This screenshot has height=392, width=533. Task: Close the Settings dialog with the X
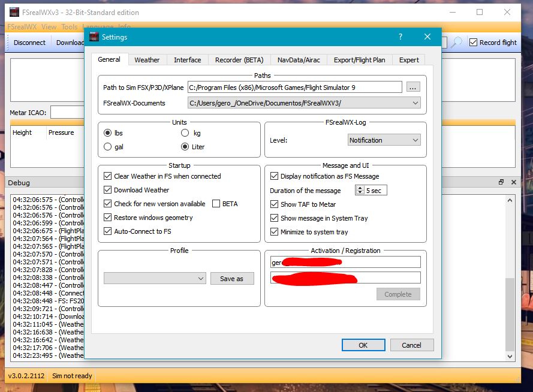[427, 37]
